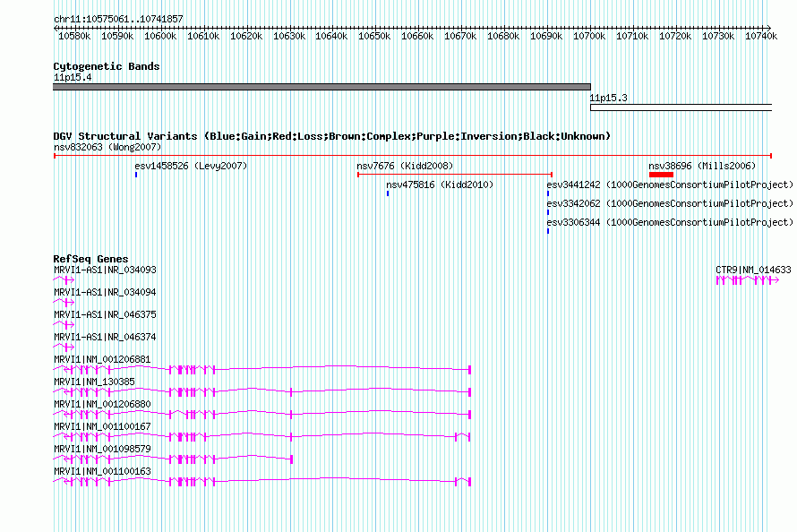
Task: Click the 10580k ruler tick label
Action: pyautogui.click(x=74, y=36)
